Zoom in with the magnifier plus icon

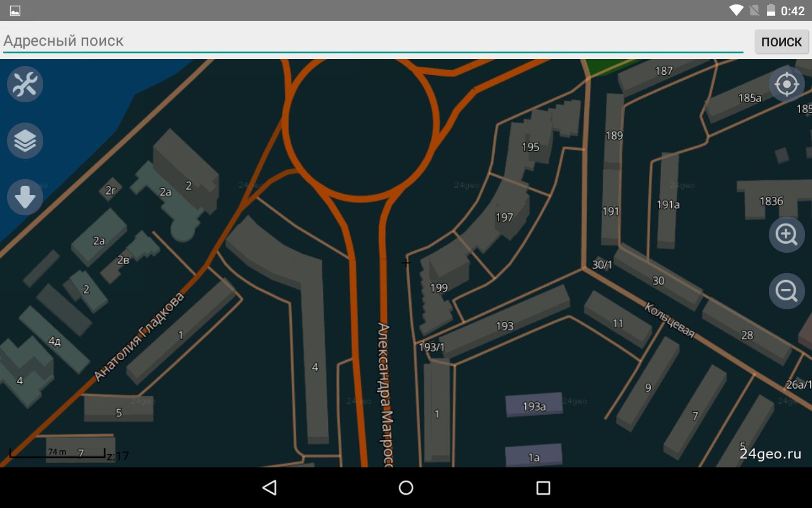tap(787, 234)
